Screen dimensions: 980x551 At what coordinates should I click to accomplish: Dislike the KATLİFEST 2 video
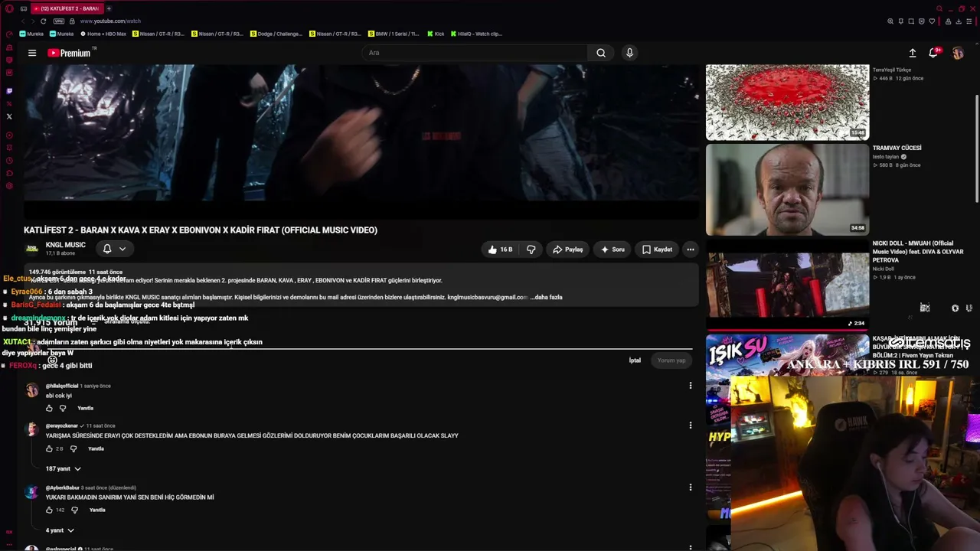click(531, 249)
